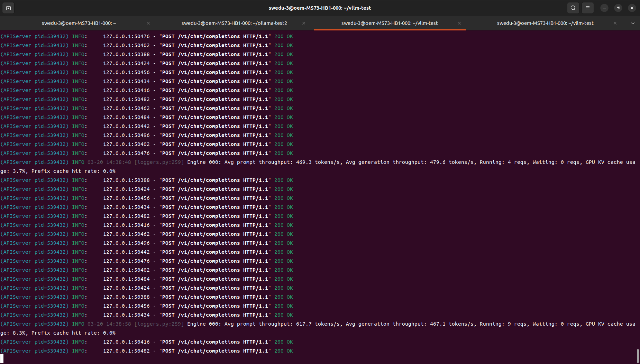The height and width of the screenshot is (364, 640).
Task: Close the terminal window
Action: 632,8
